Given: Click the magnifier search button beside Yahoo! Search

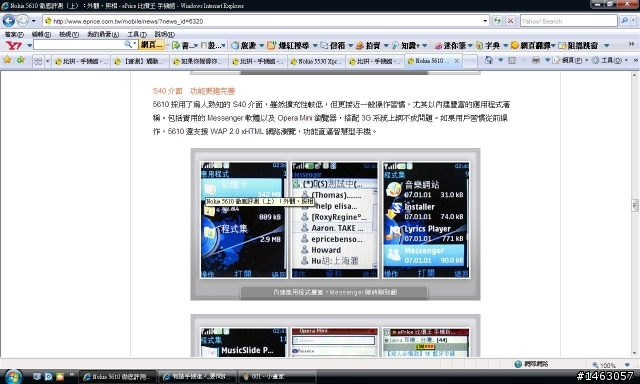Looking at the screenshot, I should [x=624, y=20].
